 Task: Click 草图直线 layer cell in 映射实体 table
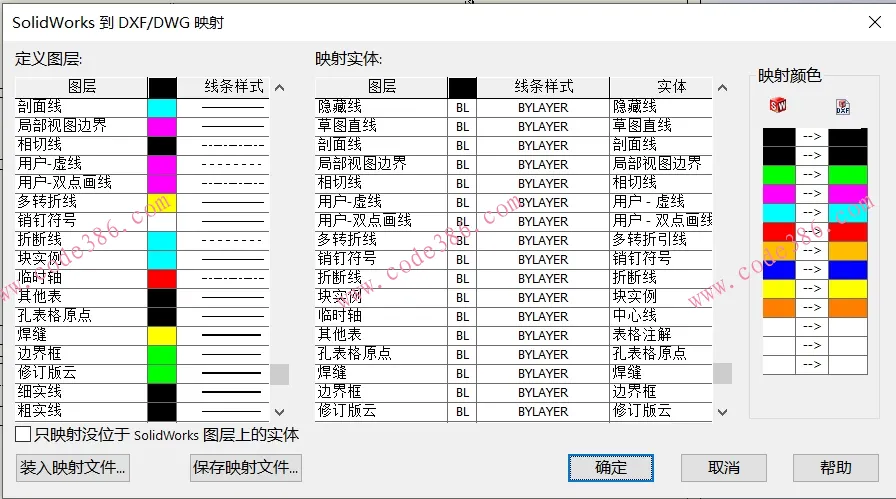click(x=381, y=126)
